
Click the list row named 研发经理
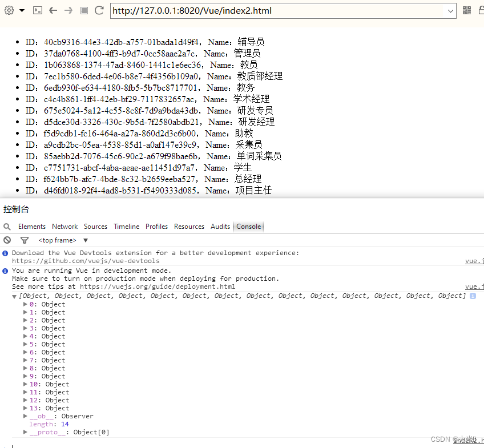pyautogui.click(x=150, y=122)
